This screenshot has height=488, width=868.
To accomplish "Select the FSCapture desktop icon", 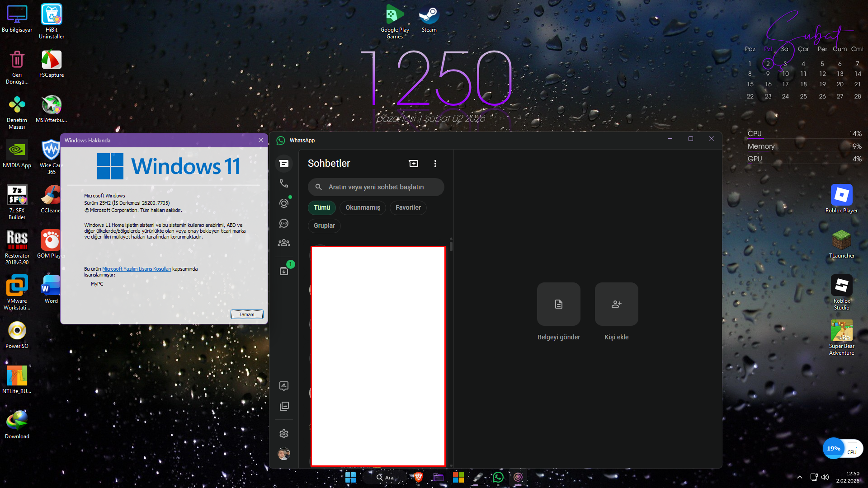I will coord(52,64).
